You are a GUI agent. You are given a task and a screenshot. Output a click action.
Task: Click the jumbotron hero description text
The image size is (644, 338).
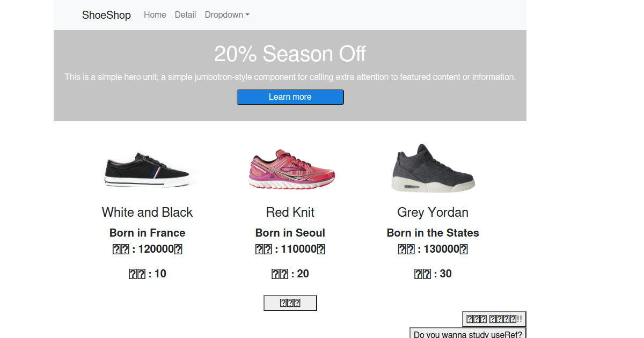[290, 77]
